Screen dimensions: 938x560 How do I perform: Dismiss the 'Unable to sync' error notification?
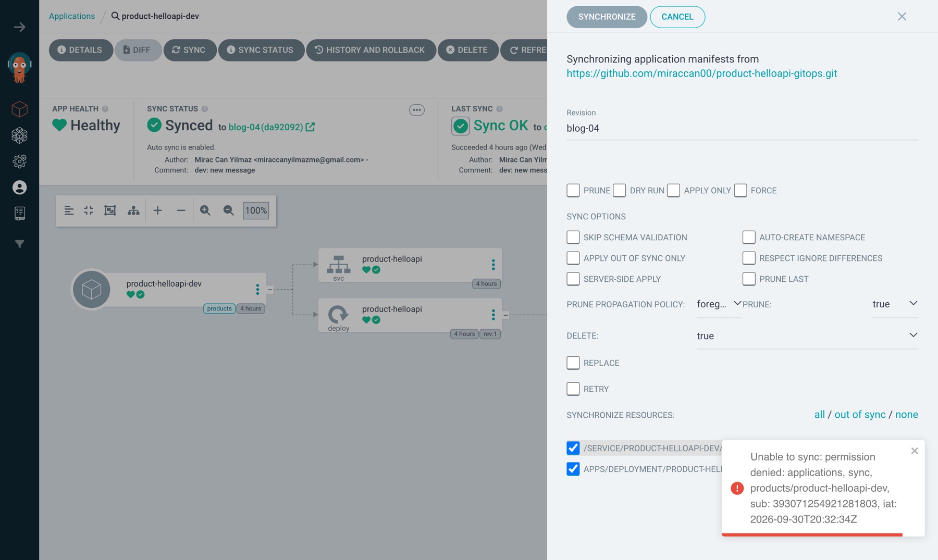pos(914,451)
